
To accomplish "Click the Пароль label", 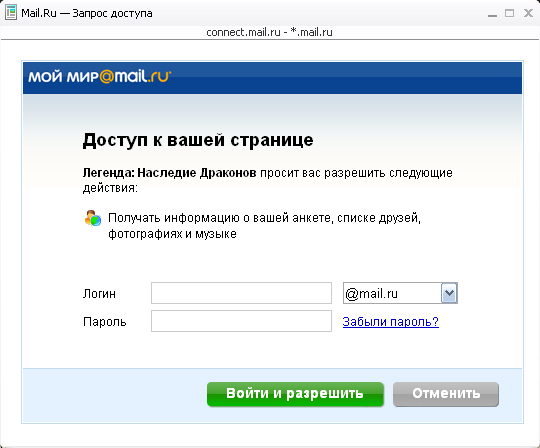I will click(105, 322).
